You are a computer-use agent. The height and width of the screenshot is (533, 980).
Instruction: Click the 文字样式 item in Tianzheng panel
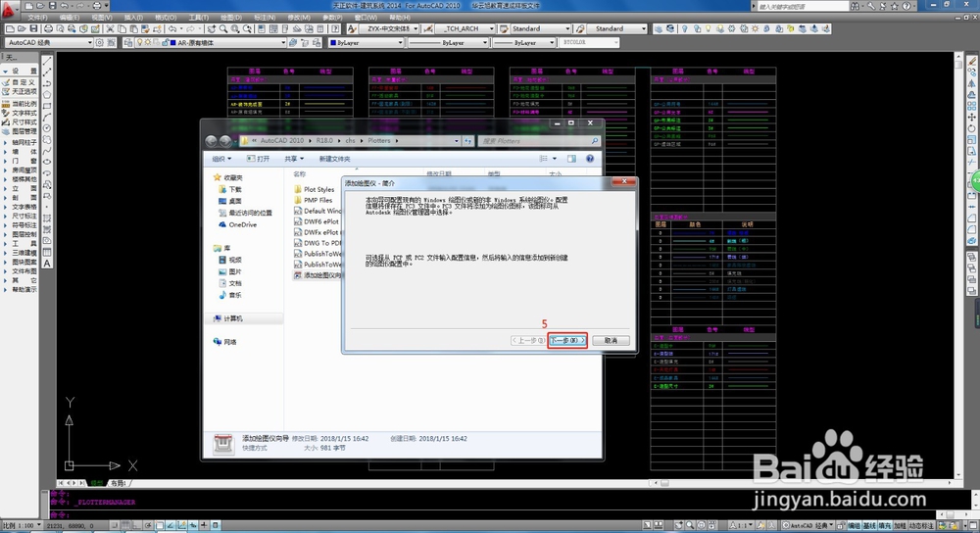click(x=20, y=113)
